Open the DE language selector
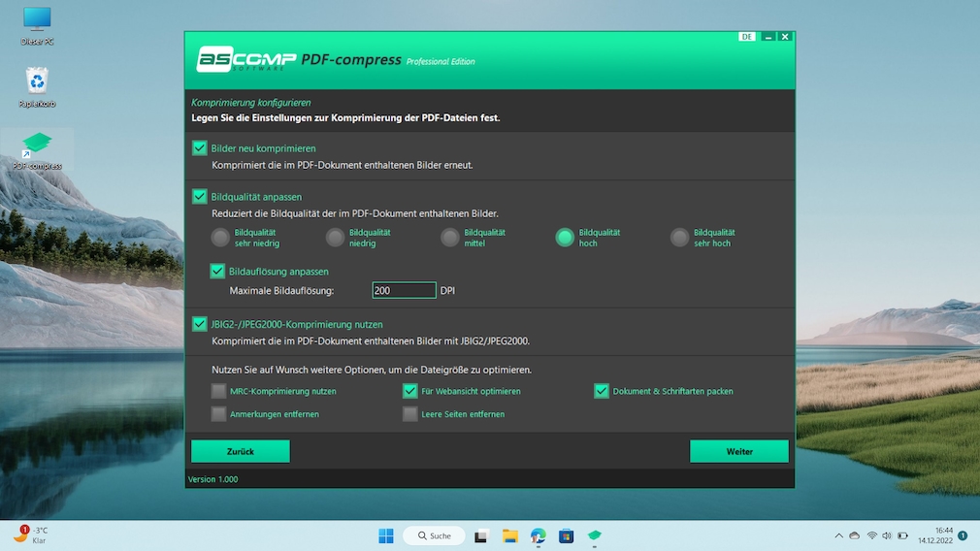 coord(746,37)
